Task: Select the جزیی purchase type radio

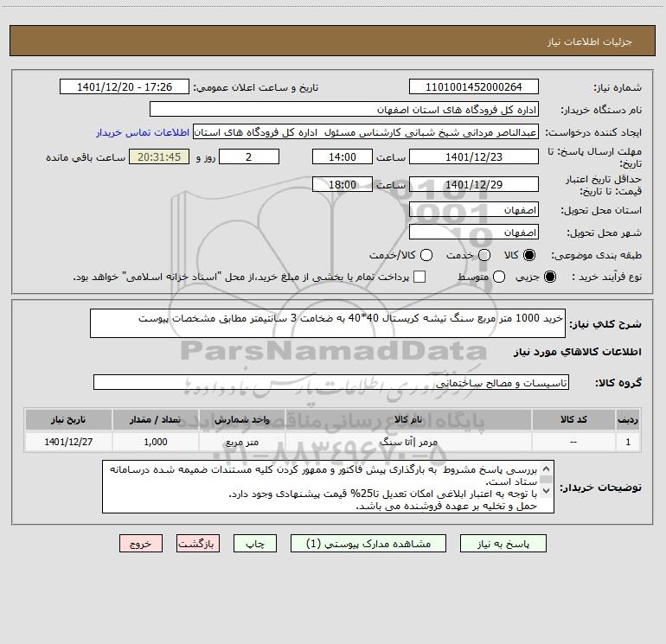Action: pos(550,277)
